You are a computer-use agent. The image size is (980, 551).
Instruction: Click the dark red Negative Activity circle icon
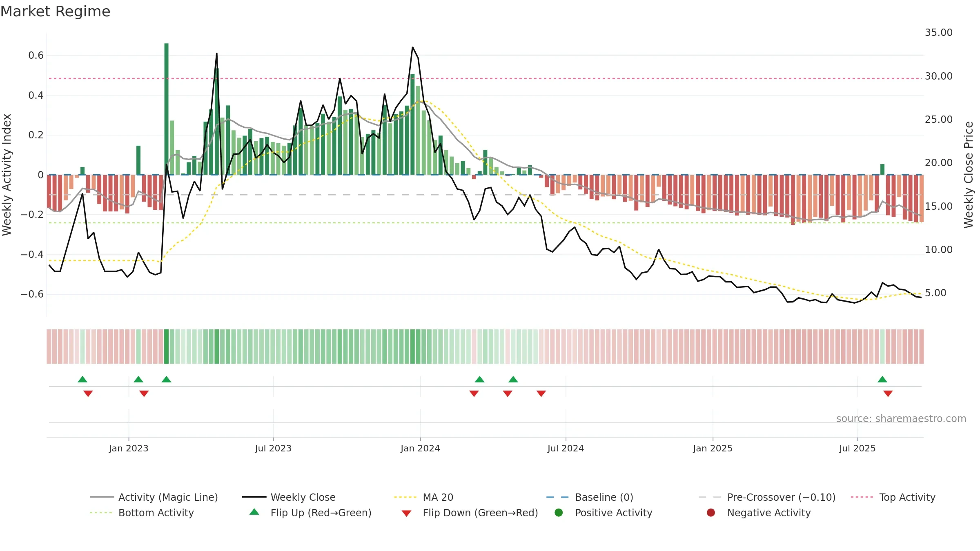(x=711, y=513)
